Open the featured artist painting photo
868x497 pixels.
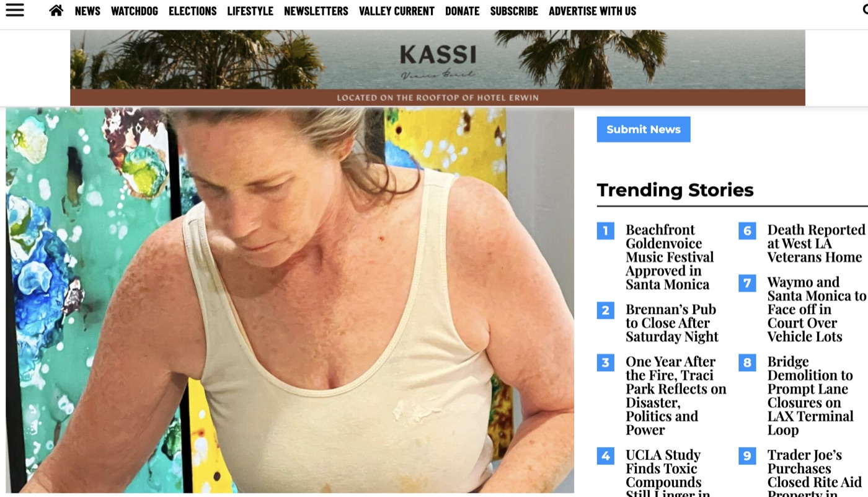pyautogui.click(x=290, y=300)
